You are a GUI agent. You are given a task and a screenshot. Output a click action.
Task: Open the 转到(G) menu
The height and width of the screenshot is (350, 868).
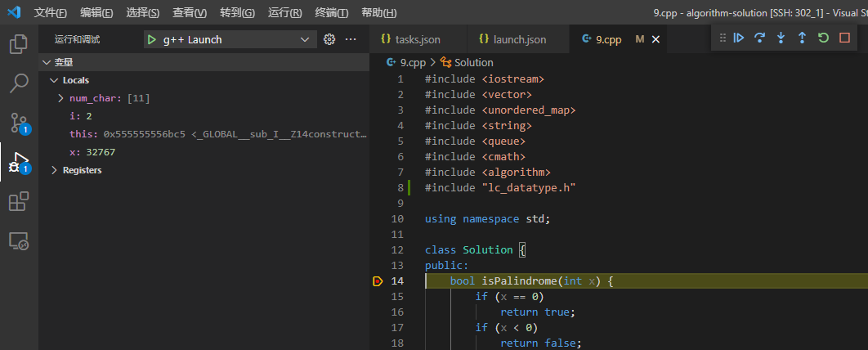point(238,13)
